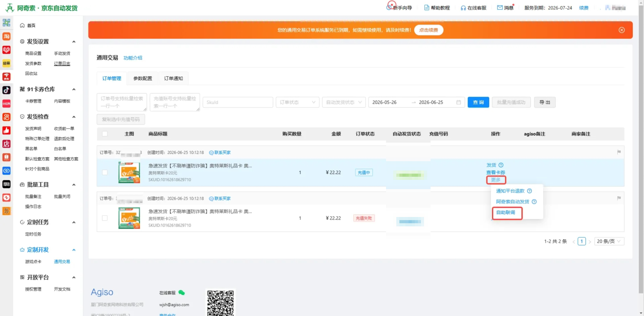
Task: Select 自助联调 from the more menu
Action: point(506,212)
